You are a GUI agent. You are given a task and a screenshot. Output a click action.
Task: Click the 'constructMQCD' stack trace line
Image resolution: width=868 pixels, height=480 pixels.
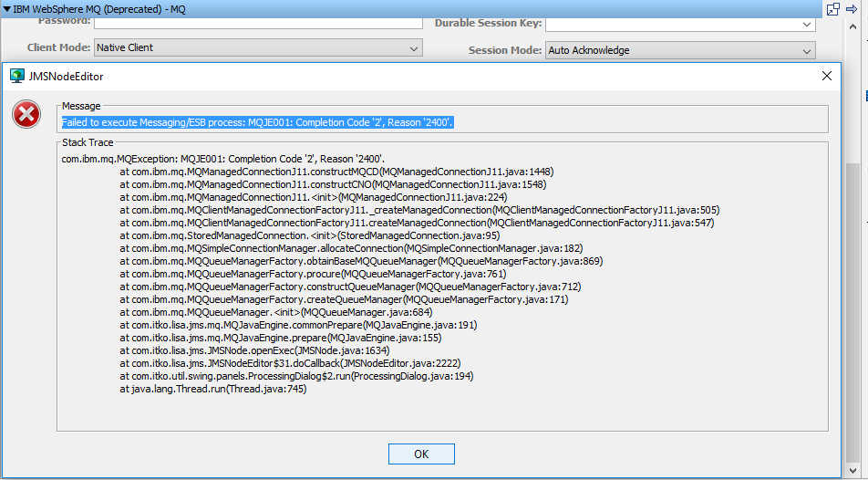tap(336, 172)
